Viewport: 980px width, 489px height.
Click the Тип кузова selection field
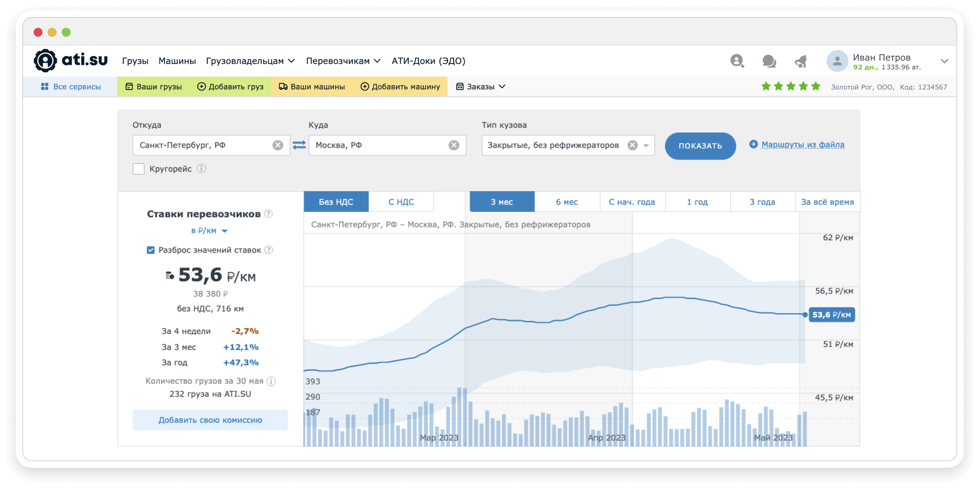tap(568, 145)
